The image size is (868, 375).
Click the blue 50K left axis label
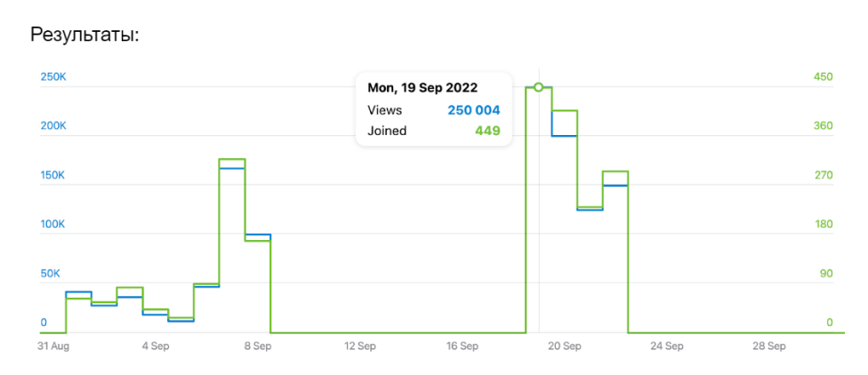point(51,273)
